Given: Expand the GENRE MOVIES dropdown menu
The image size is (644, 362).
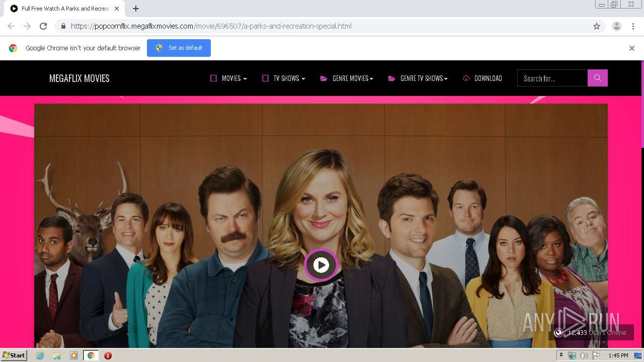Looking at the screenshot, I should (347, 78).
